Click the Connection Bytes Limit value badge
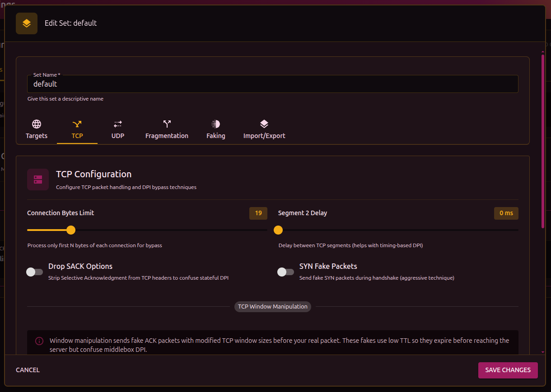Viewport: 551px width, 392px height. pos(258,213)
